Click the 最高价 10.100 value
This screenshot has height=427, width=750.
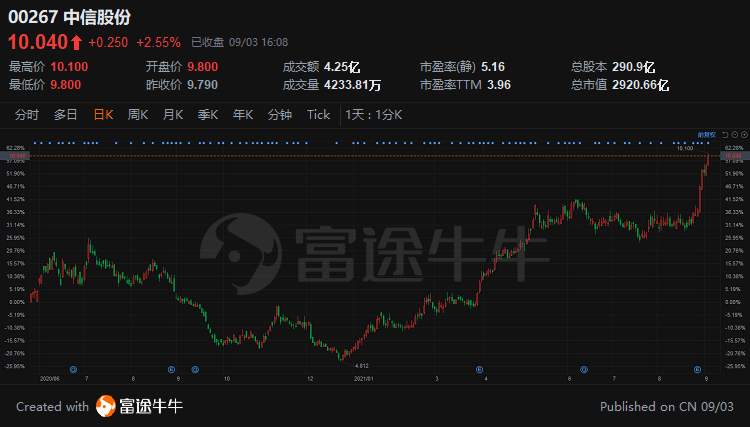[x=69, y=66]
